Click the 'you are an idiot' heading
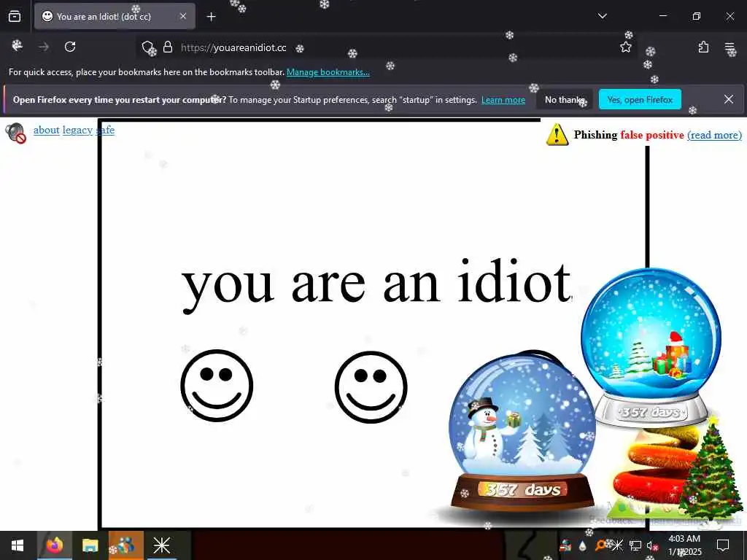747x560 pixels. (x=376, y=284)
